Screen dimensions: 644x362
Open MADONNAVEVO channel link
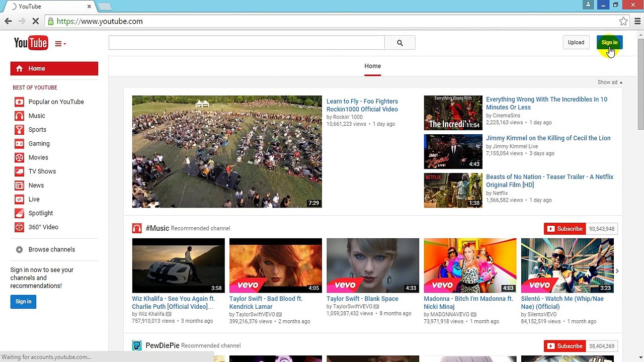450,314
